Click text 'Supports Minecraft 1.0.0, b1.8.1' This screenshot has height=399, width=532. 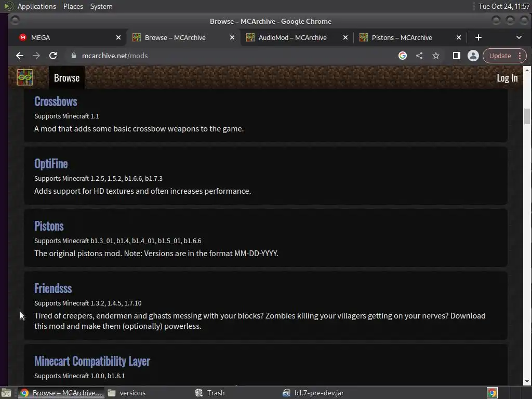[x=79, y=376]
